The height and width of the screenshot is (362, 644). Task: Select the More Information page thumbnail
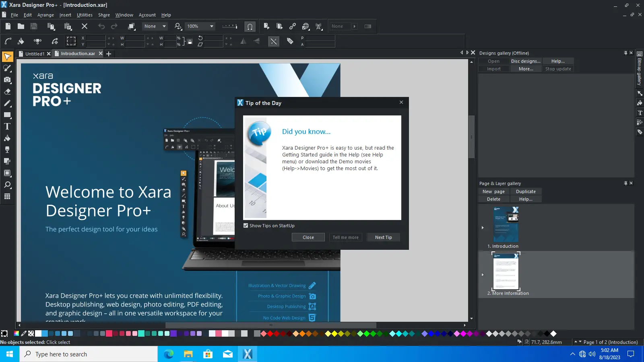[506, 271]
